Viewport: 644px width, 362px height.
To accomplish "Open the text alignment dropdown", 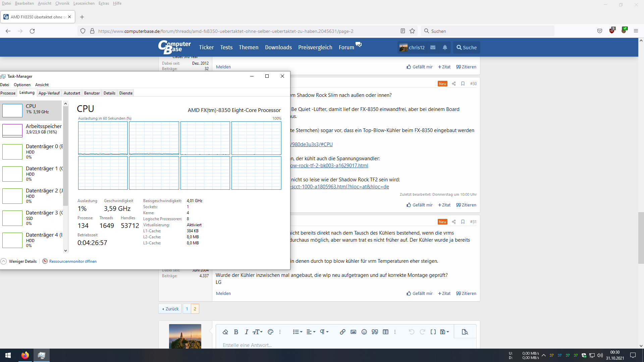I will tap(311, 332).
